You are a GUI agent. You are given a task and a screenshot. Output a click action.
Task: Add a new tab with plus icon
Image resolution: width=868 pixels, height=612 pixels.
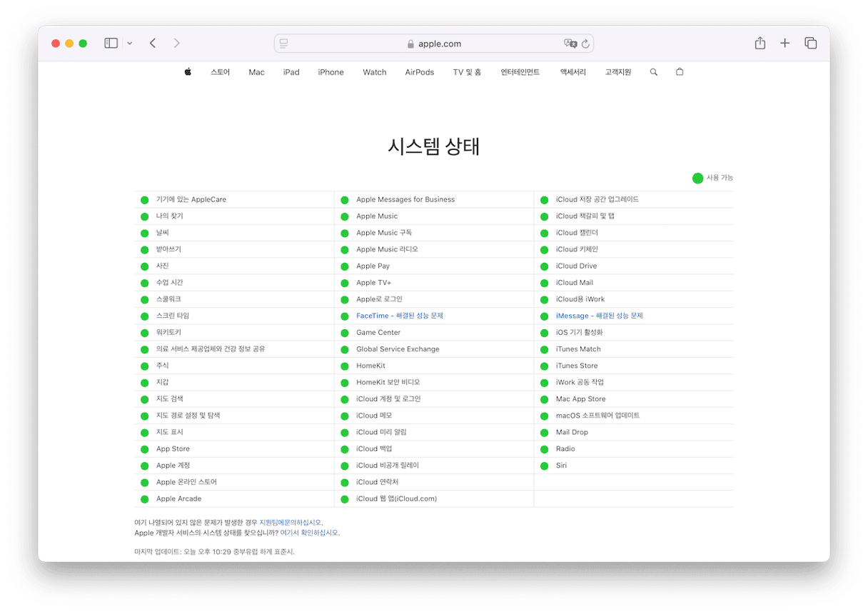click(x=784, y=44)
